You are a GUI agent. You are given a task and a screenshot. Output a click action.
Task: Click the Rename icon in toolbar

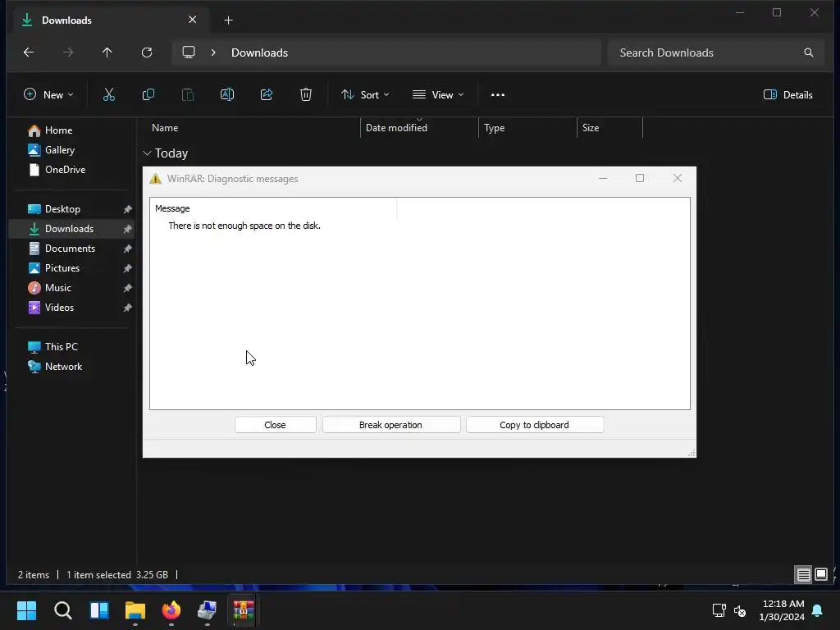(x=227, y=95)
